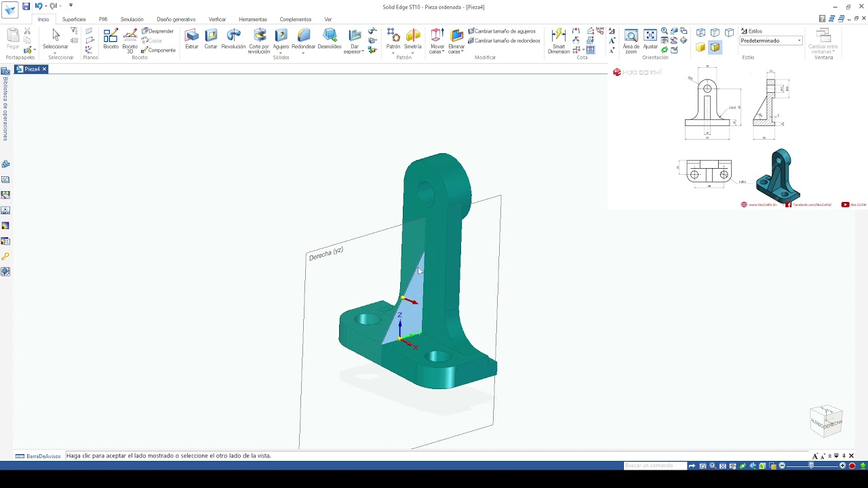
Task: Click the help question mark icon
Action: [x=823, y=19]
